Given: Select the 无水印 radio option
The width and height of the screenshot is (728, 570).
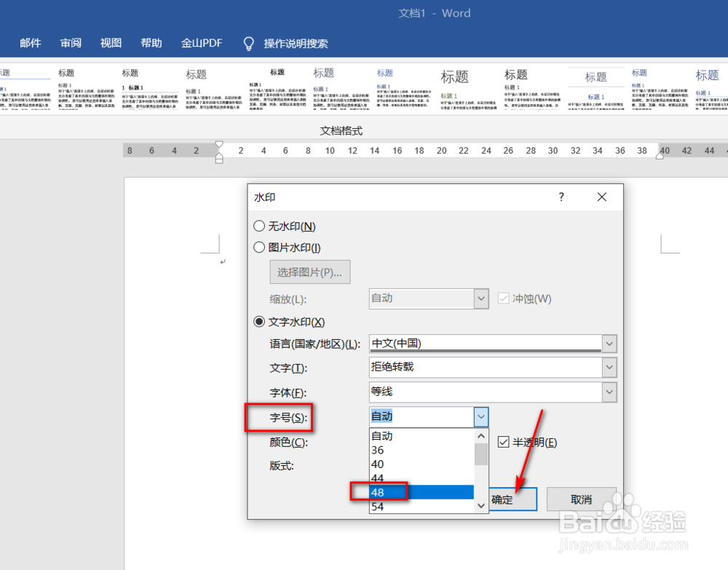Looking at the screenshot, I should tap(259, 226).
